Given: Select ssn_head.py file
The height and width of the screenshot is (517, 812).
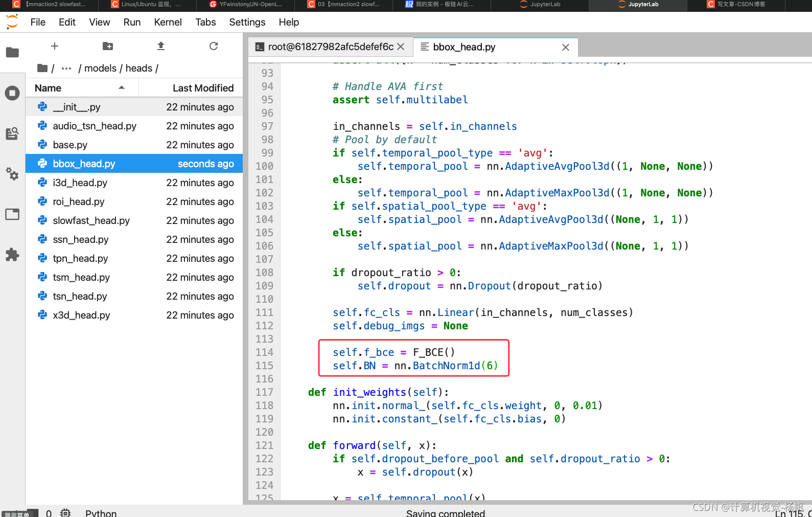Looking at the screenshot, I should tap(134, 239).
